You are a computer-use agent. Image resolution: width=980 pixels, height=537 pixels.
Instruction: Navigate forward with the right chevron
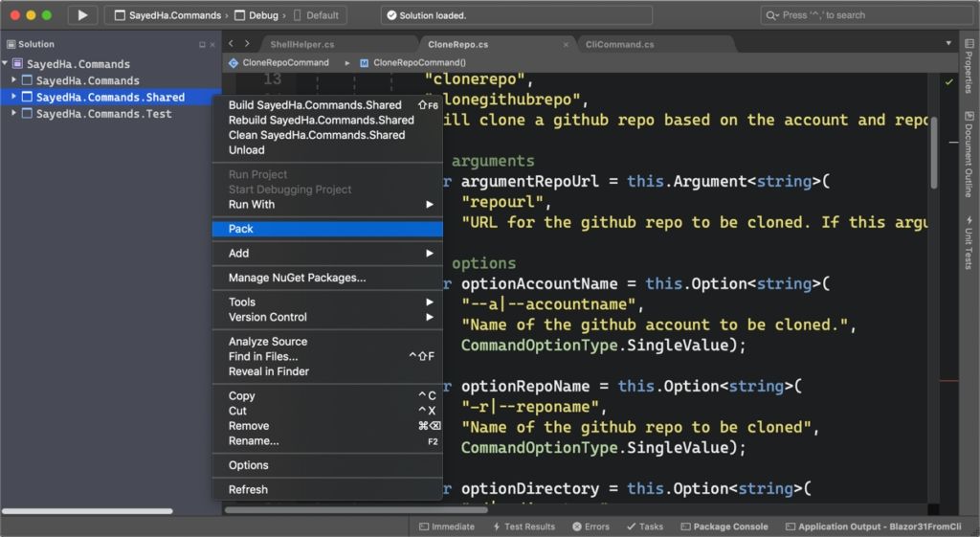pos(247,44)
